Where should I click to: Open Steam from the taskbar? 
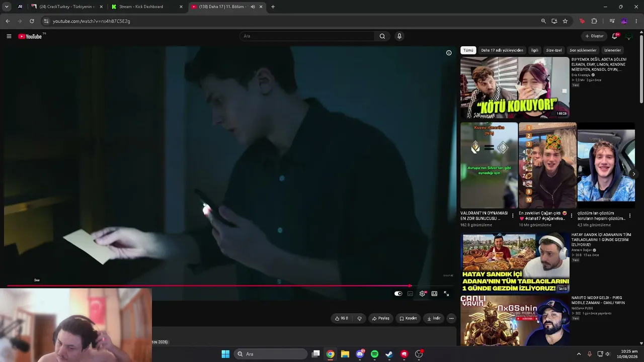(389, 354)
